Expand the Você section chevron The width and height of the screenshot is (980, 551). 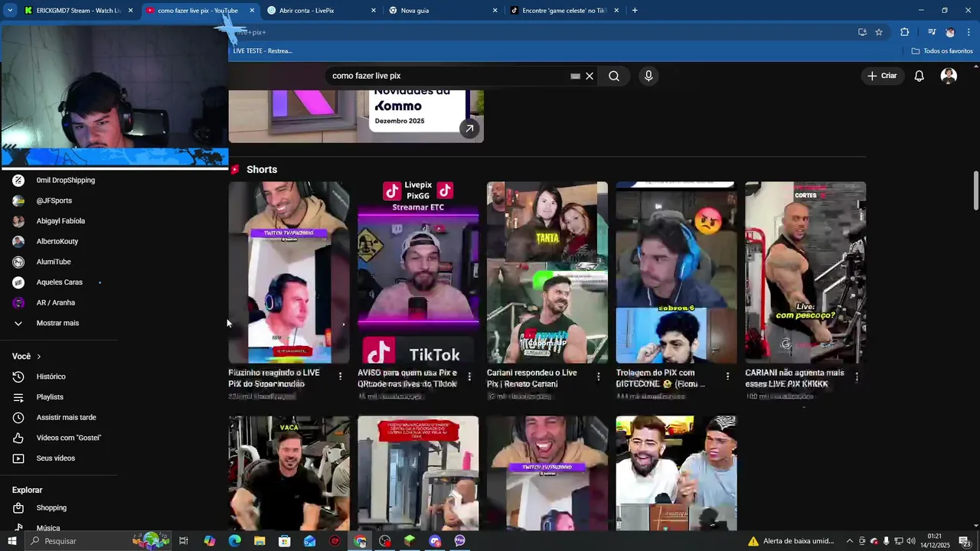[x=39, y=357]
